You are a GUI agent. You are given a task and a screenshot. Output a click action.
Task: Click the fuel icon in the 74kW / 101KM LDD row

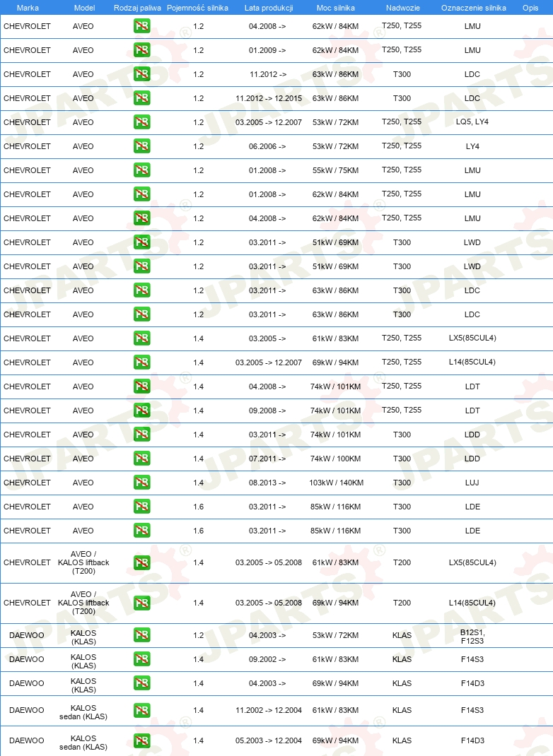142,435
